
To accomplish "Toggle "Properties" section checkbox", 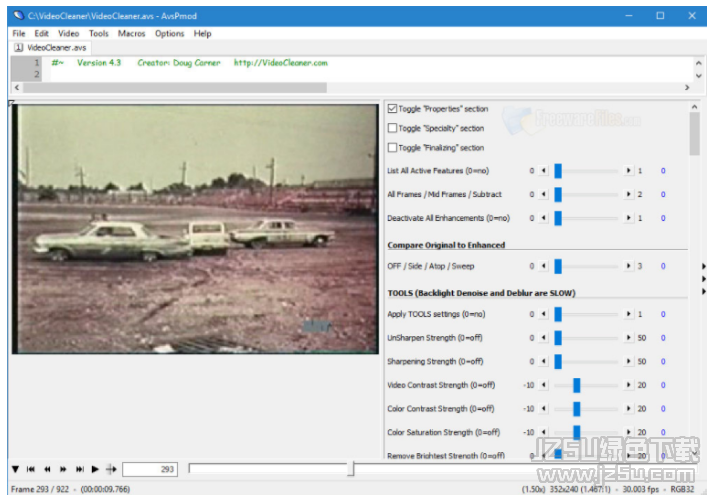I will click(x=392, y=109).
